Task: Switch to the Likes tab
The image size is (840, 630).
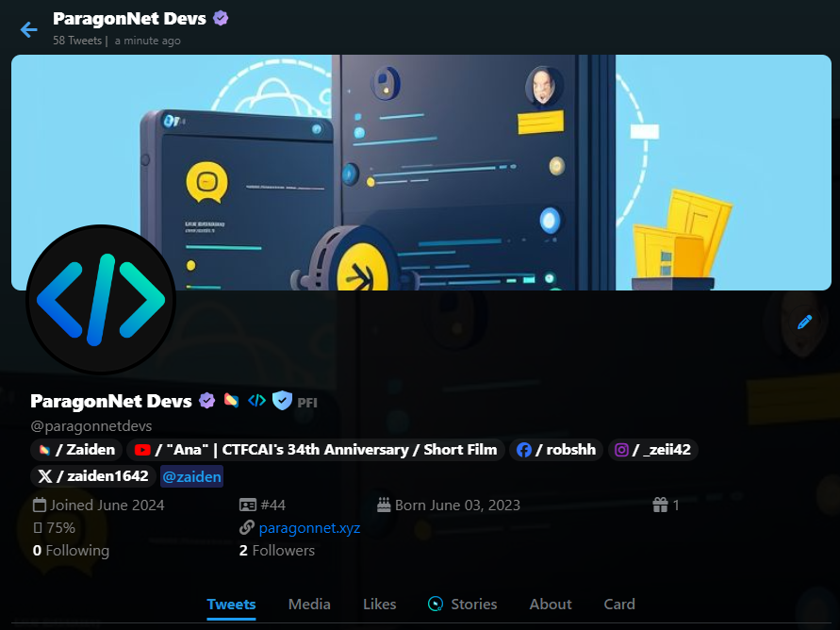Action: [x=379, y=605]
